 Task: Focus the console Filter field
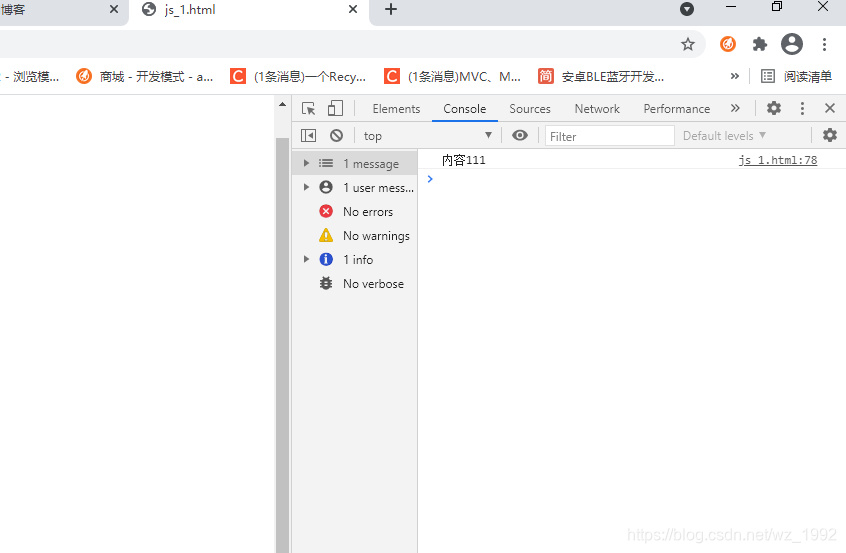(610, 136)
